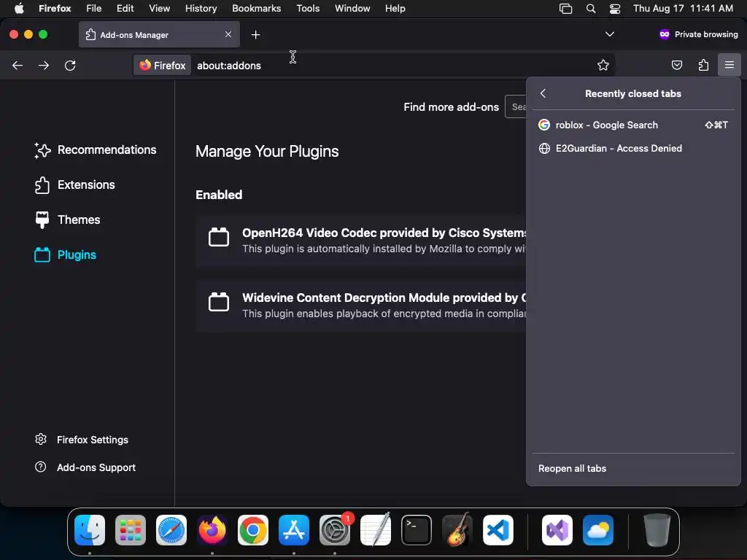
Task: Open the View menu
Action: [159, 8]
